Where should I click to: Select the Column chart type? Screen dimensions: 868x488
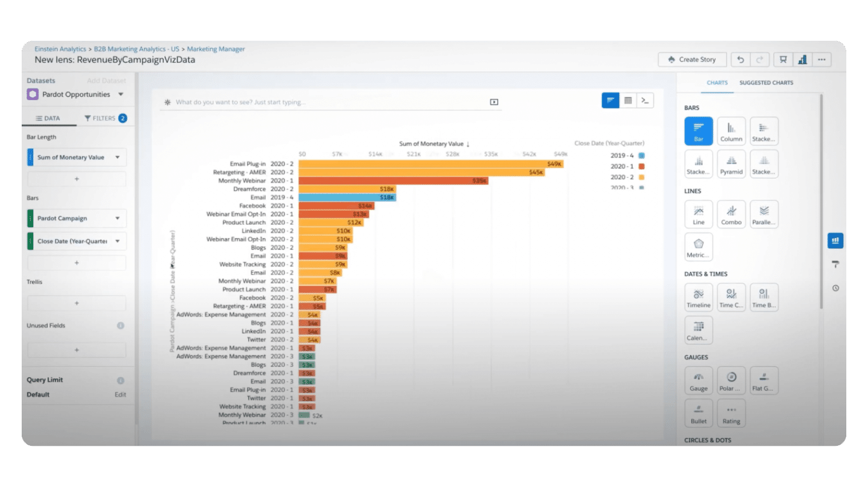click(x=731, y=131)
